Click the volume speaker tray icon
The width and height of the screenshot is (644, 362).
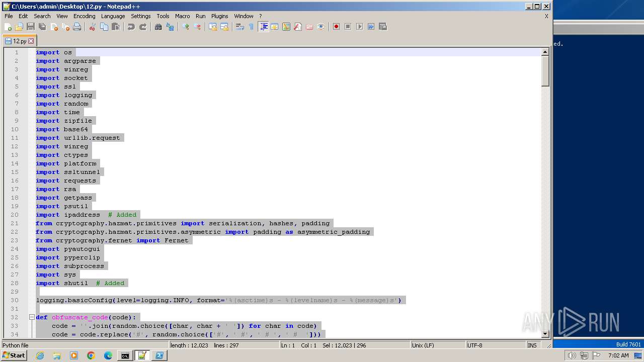coord(572,355)
